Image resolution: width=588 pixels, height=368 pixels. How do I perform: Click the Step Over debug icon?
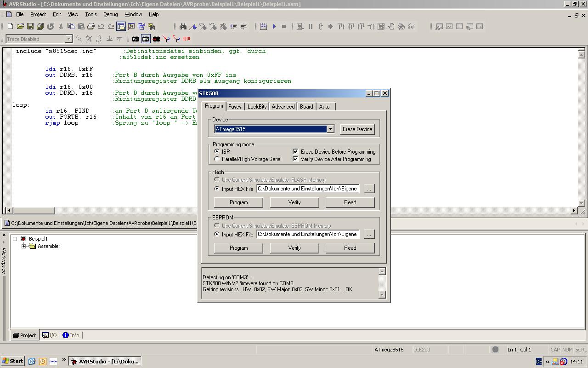(351, 26)
